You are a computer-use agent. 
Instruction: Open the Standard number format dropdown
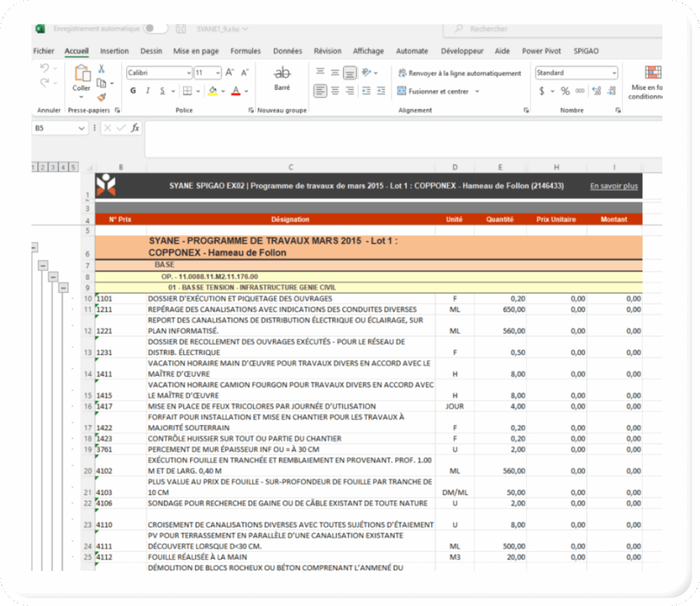tap(614, 73)
